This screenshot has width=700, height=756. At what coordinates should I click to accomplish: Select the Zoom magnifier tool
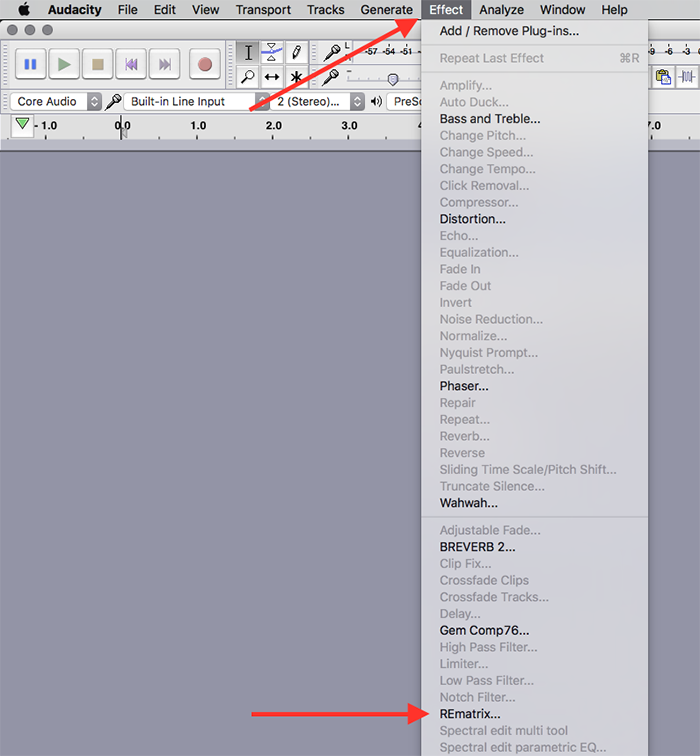pyautogui.click(x=248, y=77)
